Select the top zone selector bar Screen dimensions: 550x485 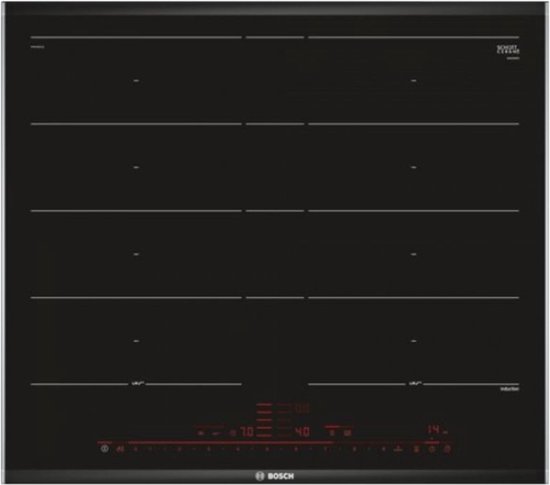coord(264,404)
